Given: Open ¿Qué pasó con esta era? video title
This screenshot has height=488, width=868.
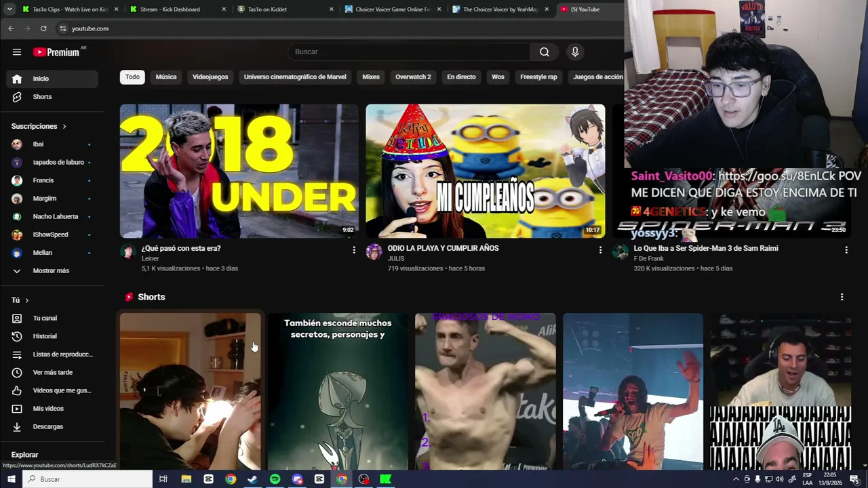Looking at the screenshot, I should [181, 248].
